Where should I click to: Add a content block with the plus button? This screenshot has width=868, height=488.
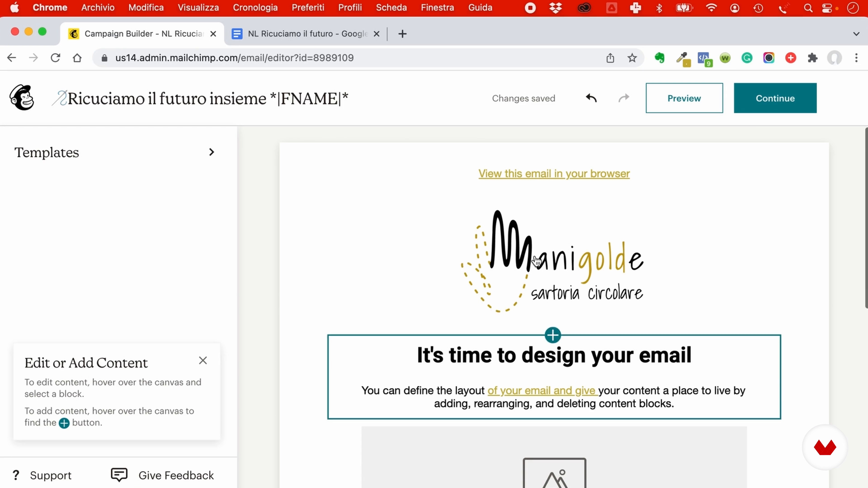[553, 335]
